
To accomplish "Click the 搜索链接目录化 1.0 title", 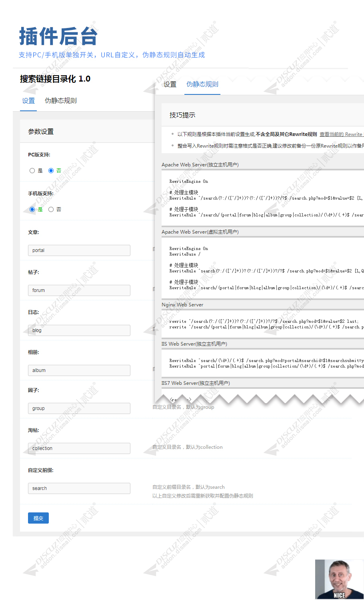I will tap(55, 79).
